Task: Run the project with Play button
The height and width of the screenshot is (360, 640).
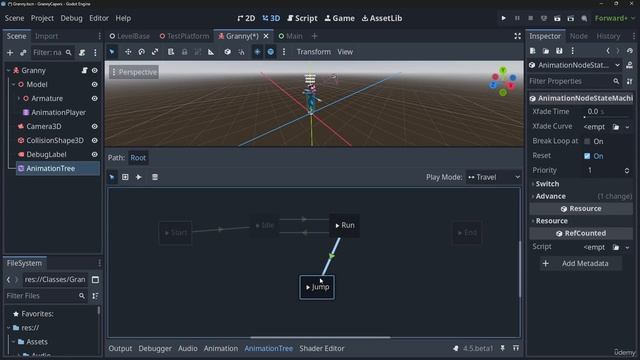Action: coord(503,18)
